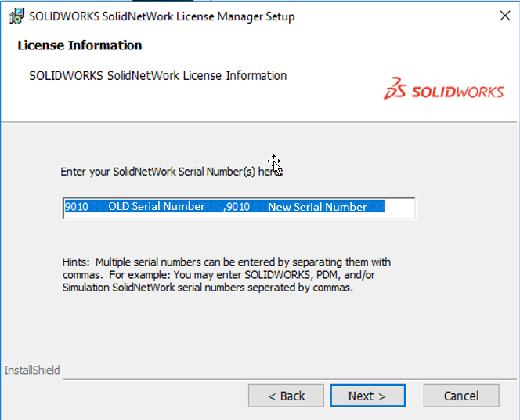
Task: Select the 'License Information' heading
Action: (x=80, y=45)
